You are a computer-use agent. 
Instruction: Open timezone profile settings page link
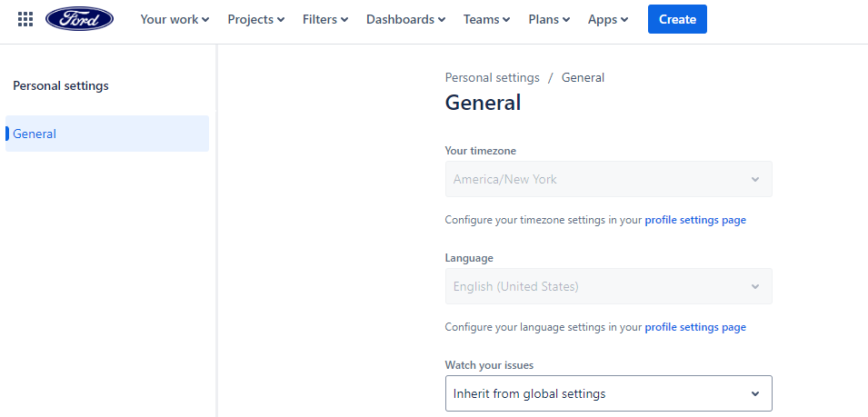(695, 220)
